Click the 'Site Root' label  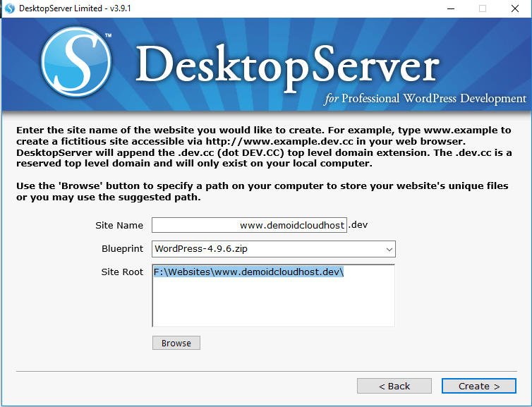pos(122,272)
